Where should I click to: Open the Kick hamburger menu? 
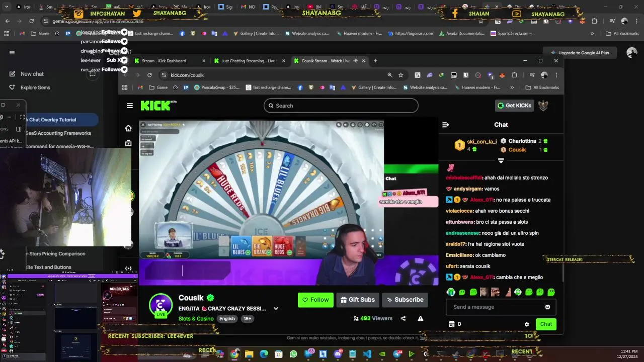coord(130,106)
